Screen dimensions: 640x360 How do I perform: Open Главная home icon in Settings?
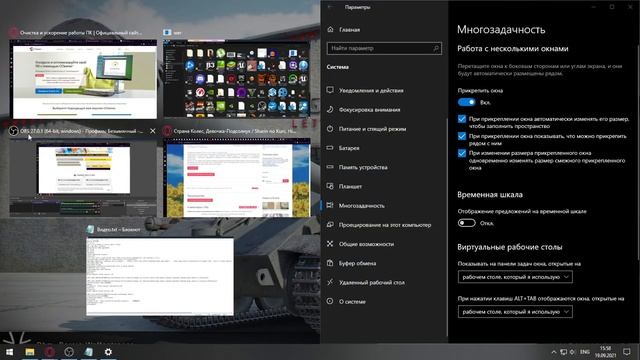[330, 29]
